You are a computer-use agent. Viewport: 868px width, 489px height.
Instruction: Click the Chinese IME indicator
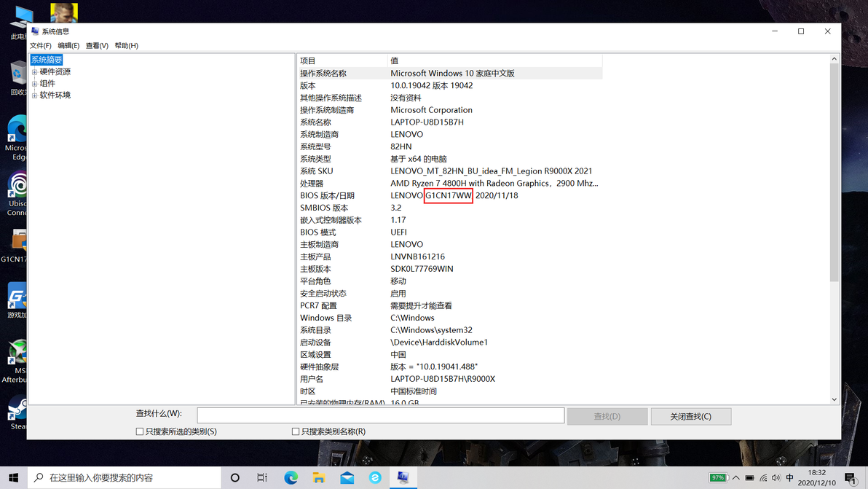(790, 477)
